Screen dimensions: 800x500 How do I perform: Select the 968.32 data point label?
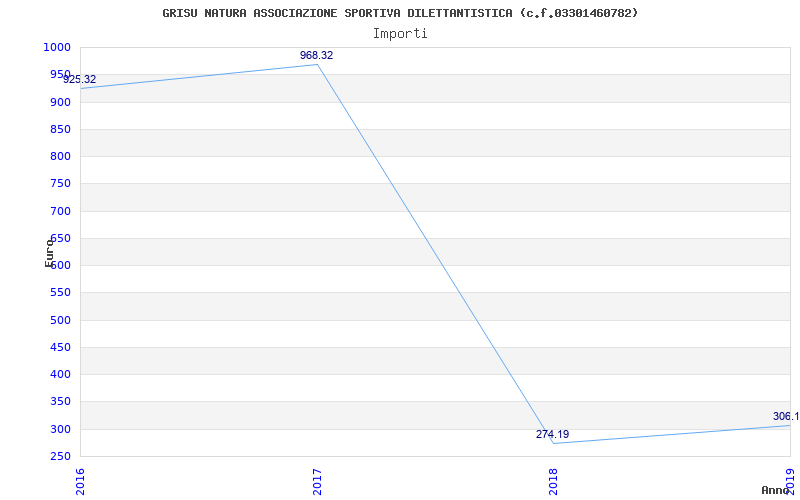pos(316,55)
